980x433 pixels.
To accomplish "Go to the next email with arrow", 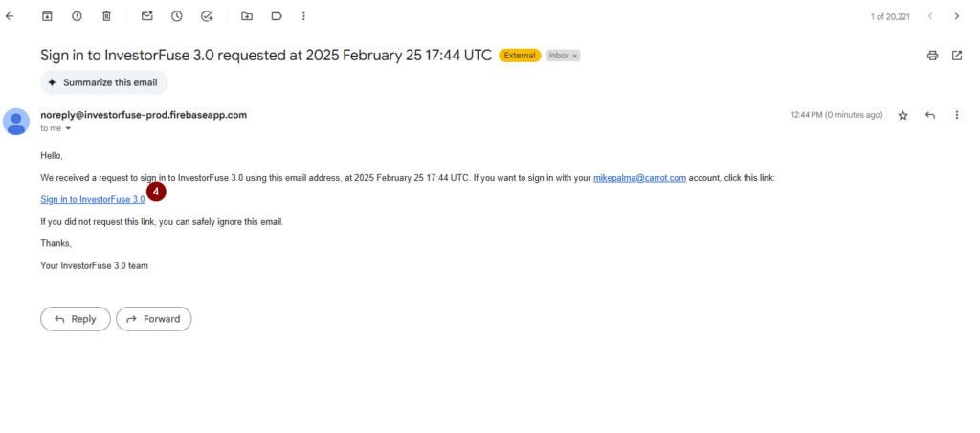I will coord(956,16).
